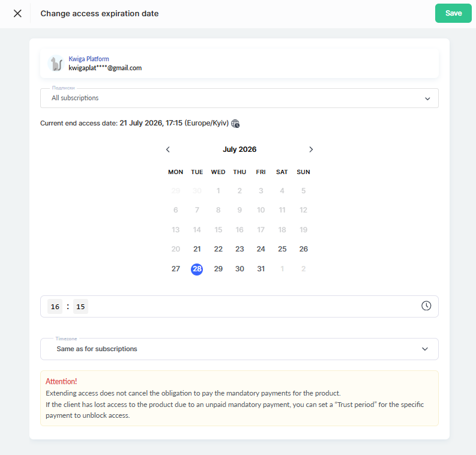
Task: Choose July 31 in the calendar
Action: [261, 269]
